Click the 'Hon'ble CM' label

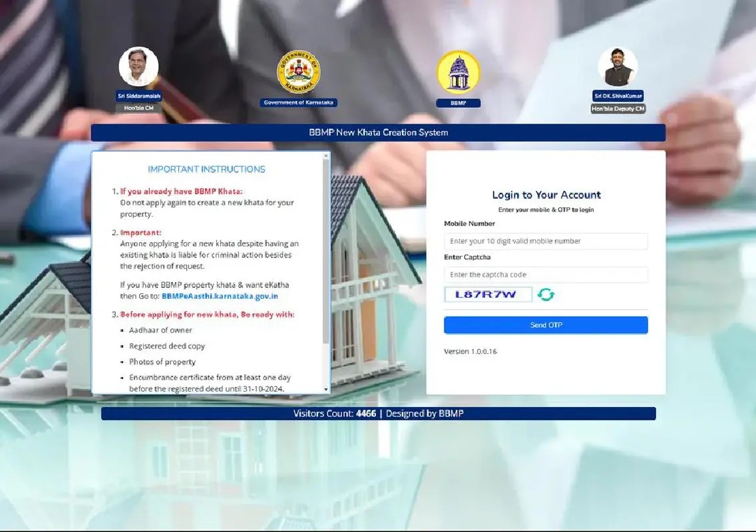pos(139,108)
